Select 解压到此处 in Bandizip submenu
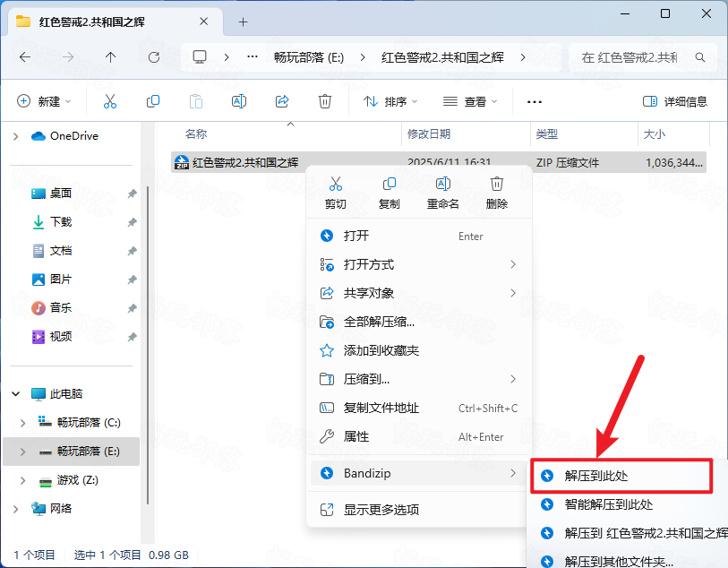Screen dimensions: 728x568 [622, 476]
